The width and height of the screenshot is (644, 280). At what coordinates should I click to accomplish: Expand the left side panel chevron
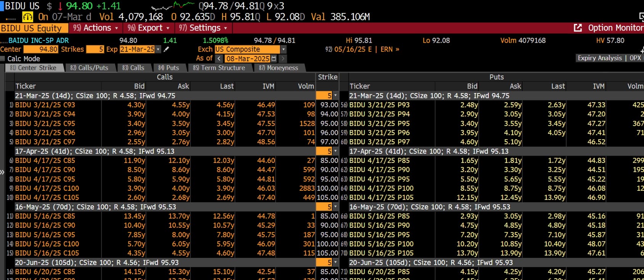click(x=2, y=172)
